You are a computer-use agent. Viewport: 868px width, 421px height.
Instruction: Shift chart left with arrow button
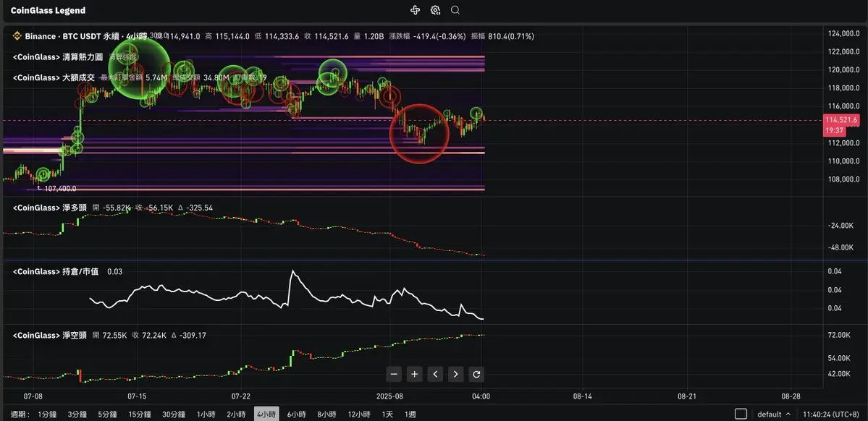[435, 375]
